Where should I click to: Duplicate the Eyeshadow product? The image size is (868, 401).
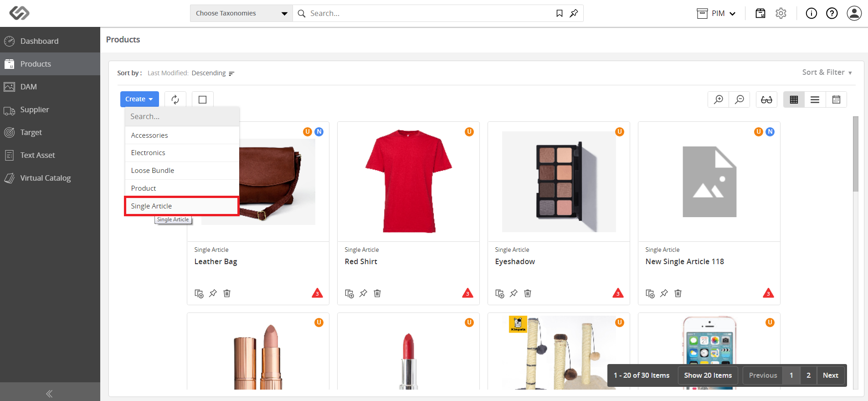point(500,293)
